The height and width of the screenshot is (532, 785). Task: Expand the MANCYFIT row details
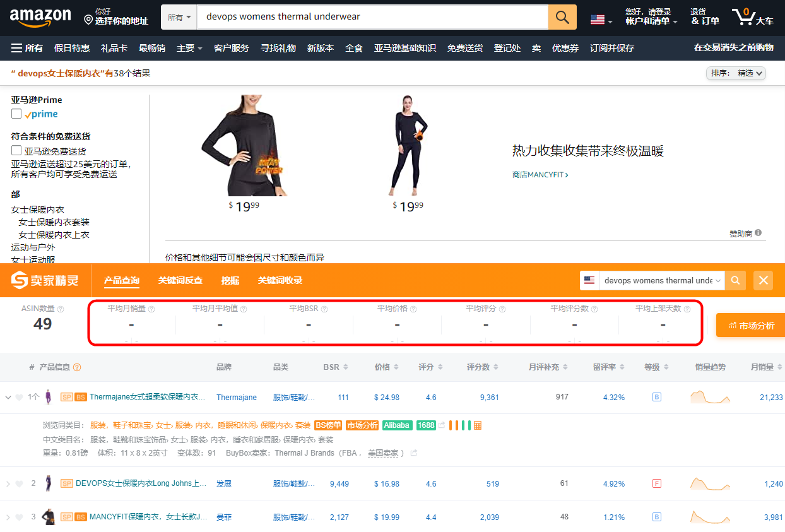point(8,517)
